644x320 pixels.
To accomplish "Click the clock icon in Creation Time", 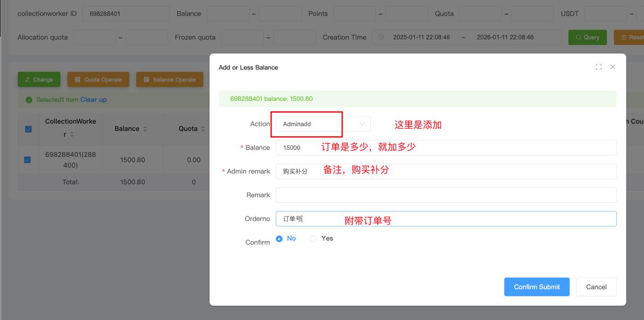I will coord(381,37).
